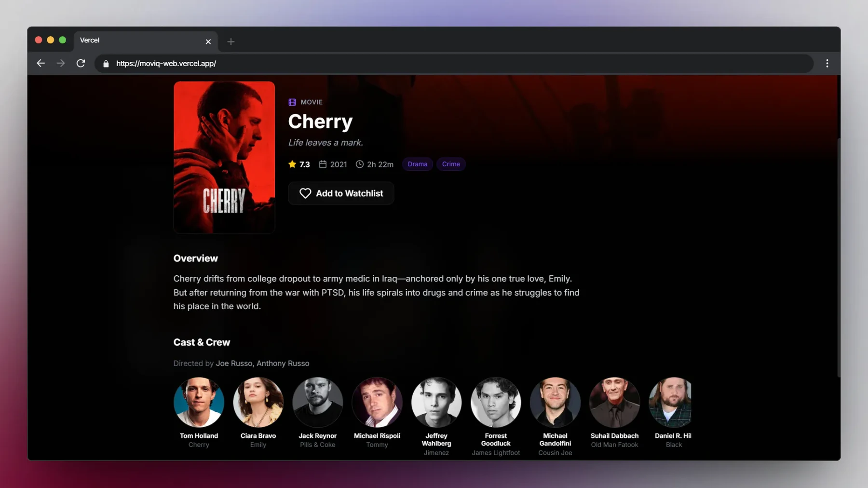Click the yellow star rating icon

click(x=292, y=164)
